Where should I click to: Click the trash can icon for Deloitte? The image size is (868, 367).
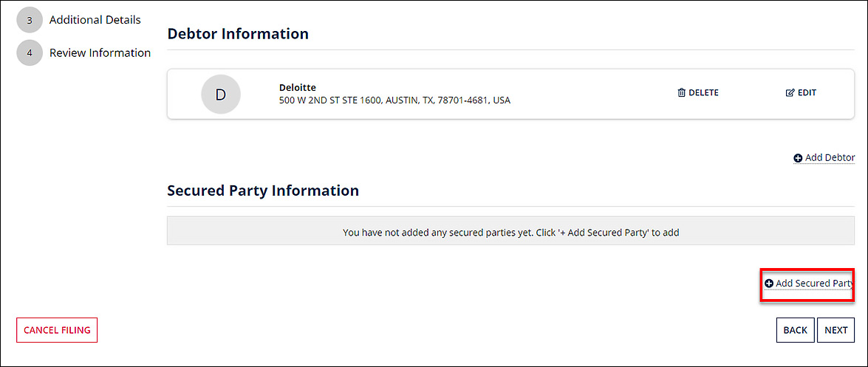click(x=681, y=93)
